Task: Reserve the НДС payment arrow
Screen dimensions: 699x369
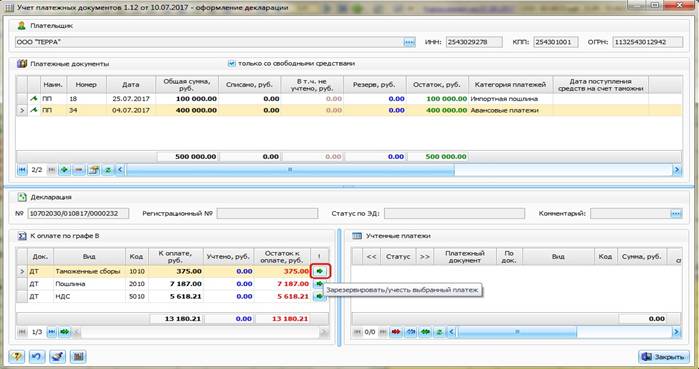Action: [x=320, y=296]
